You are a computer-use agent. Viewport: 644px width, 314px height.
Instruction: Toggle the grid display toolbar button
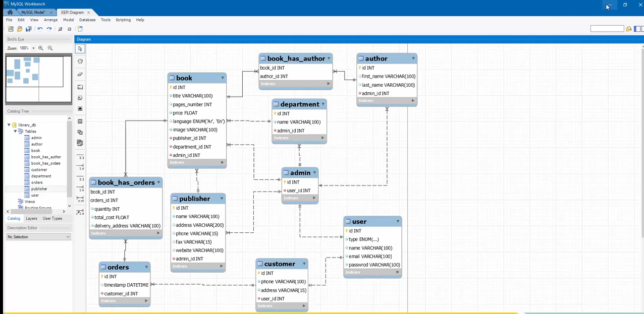60,29
